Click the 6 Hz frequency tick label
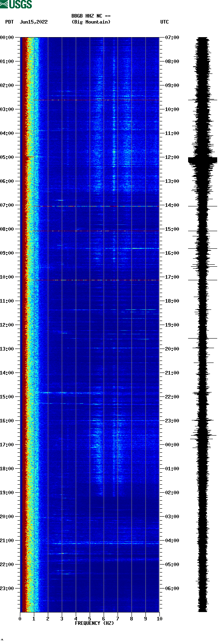220x644 pixels. pyautogui.click(x=104, y=619)
